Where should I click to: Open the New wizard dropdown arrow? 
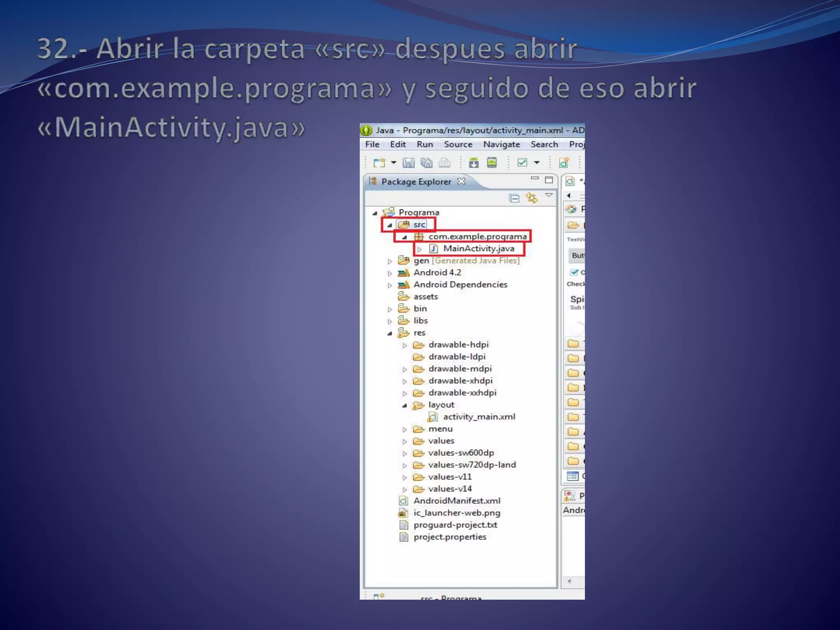coord(394,163)
